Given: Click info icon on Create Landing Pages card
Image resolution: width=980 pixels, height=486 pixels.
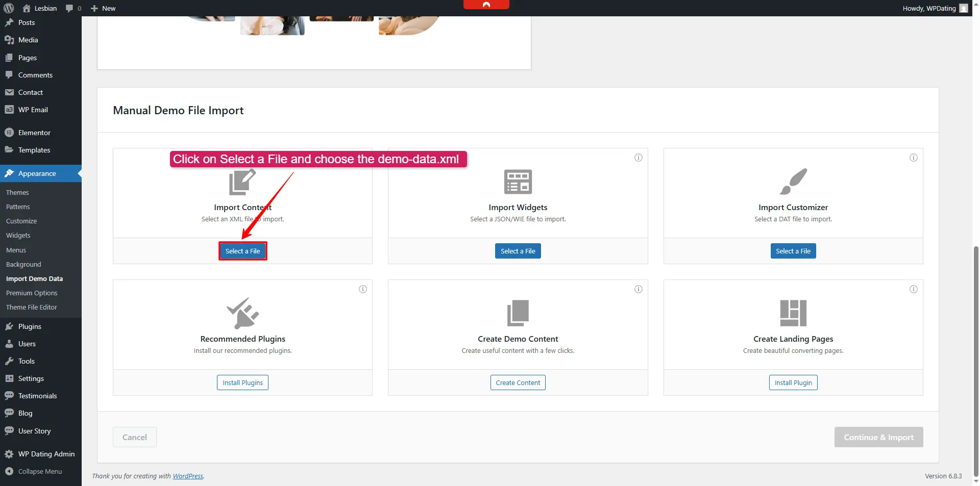Looking at the screenshot, I should tap(913, 289).
